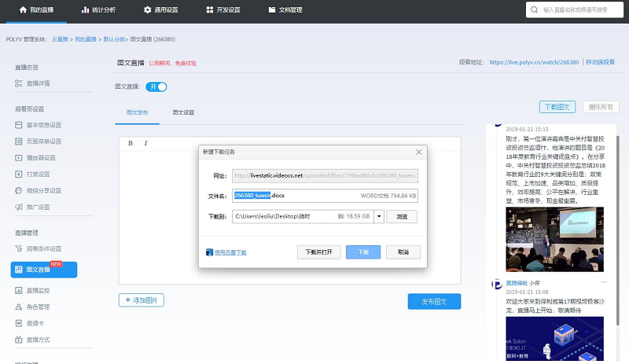629x364 pixels.
Task: Click the 直播详情 icon in sidebar
Action: pyautogui.click(x=19, y=83)
